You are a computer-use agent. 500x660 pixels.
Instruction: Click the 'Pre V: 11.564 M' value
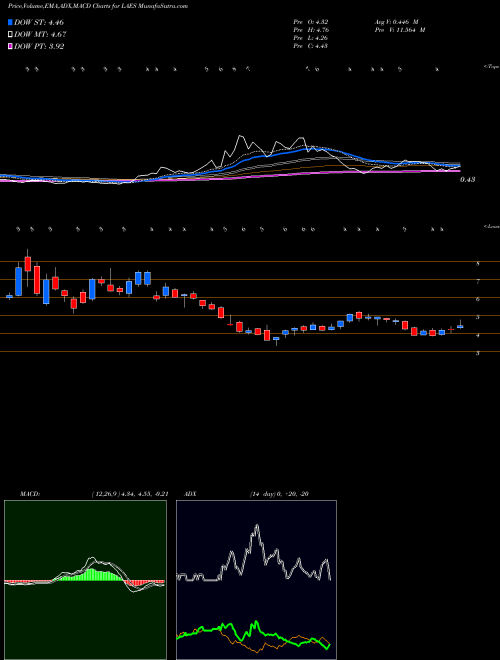tap(399, 30)
